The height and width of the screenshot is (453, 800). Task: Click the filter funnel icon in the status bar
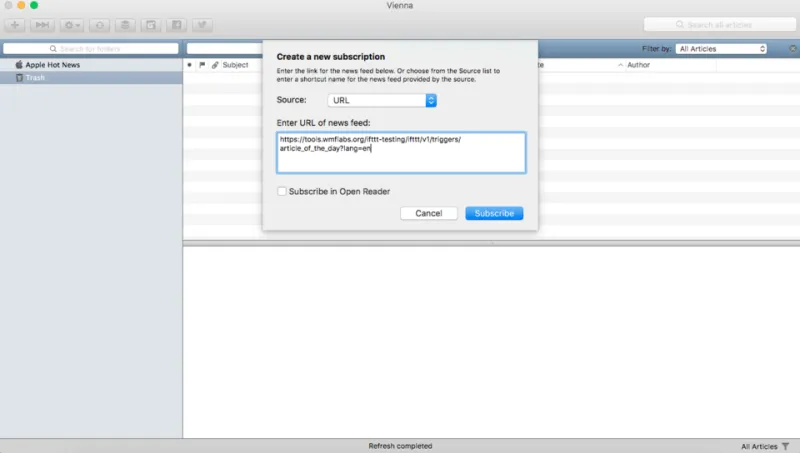pyautogui.click(x=786, y=446)
